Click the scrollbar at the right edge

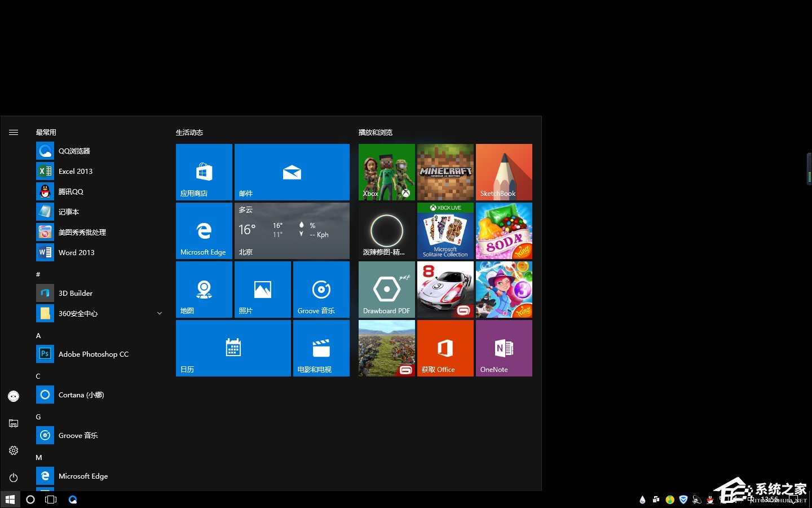click(809, 168)
